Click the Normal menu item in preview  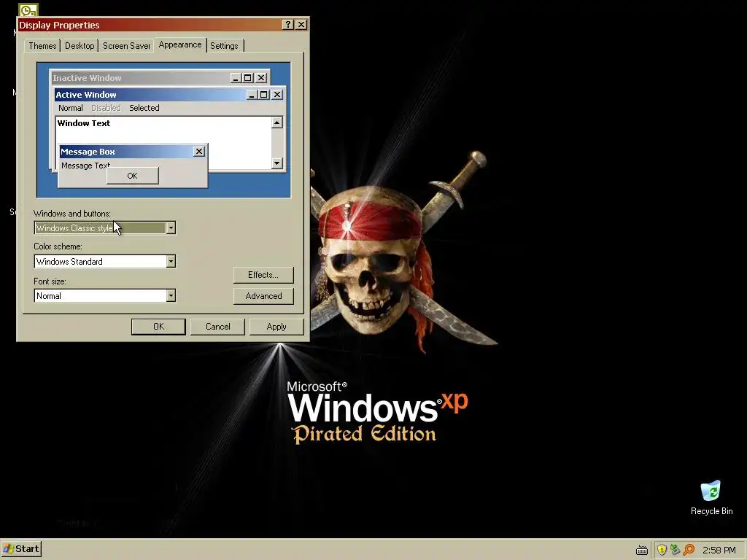click(x=71, y=108)
